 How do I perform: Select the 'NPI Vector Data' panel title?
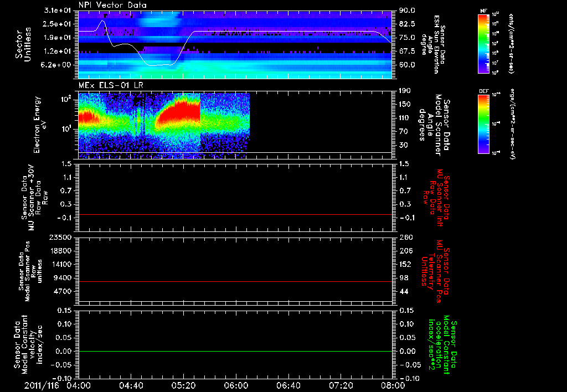point(112,5)
